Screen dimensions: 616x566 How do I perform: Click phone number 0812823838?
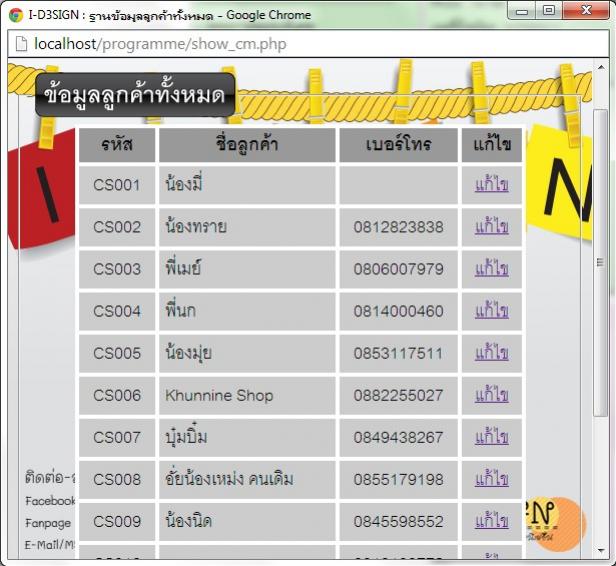point(398,227)
